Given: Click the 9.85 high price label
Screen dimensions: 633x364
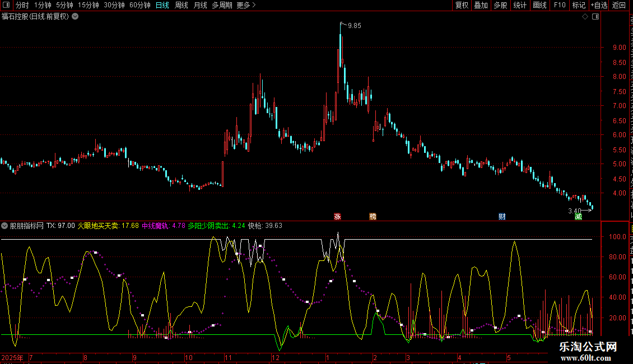Looking at the screenshot, I should click(x=355, y=26).
